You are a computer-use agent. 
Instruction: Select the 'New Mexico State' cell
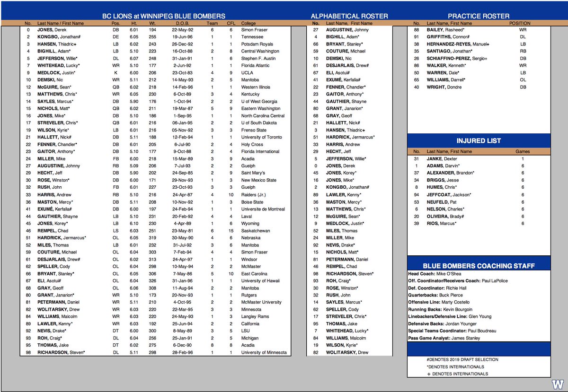click(259, 180)
